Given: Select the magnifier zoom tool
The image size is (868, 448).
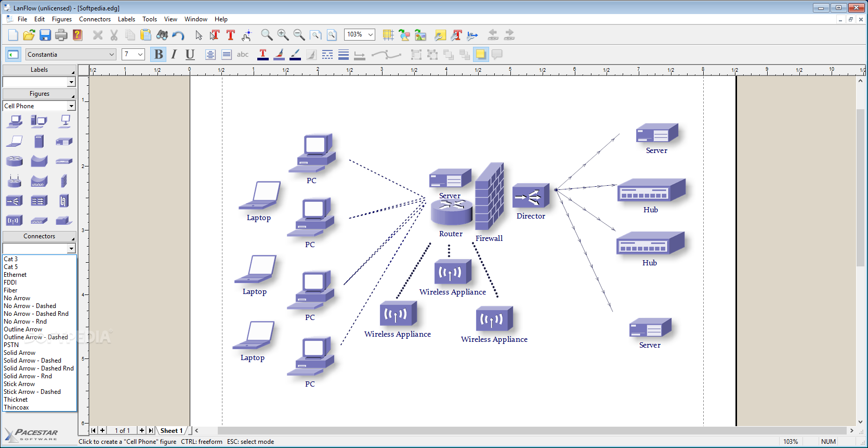Looking at the screenshot, I should point(267,35).
